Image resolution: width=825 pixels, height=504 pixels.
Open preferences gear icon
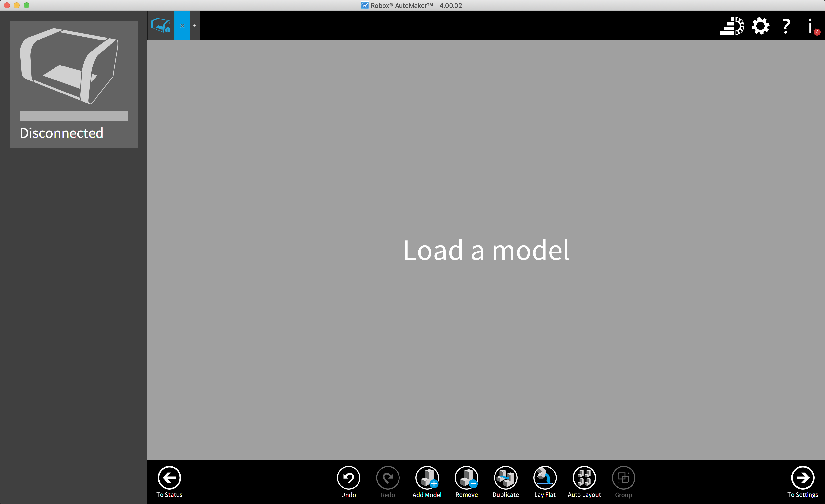[760, 26]
